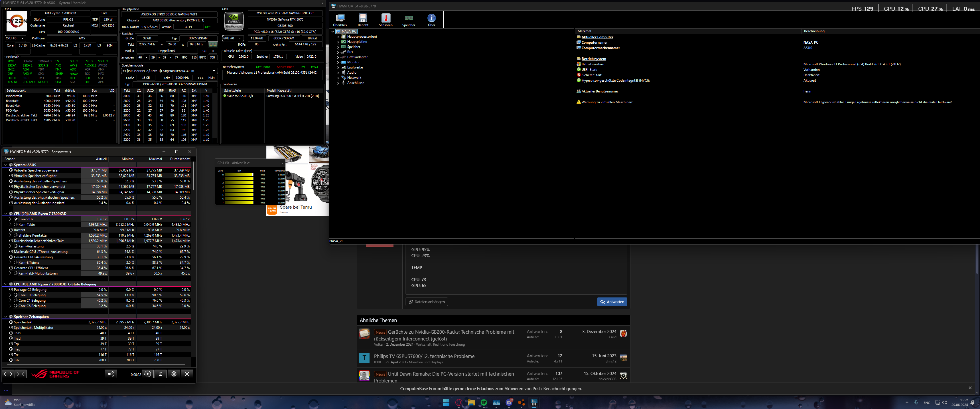Click the share network icon in sensor window
Viewport: 980px width, 409px height.
click(x=111, y=374)
